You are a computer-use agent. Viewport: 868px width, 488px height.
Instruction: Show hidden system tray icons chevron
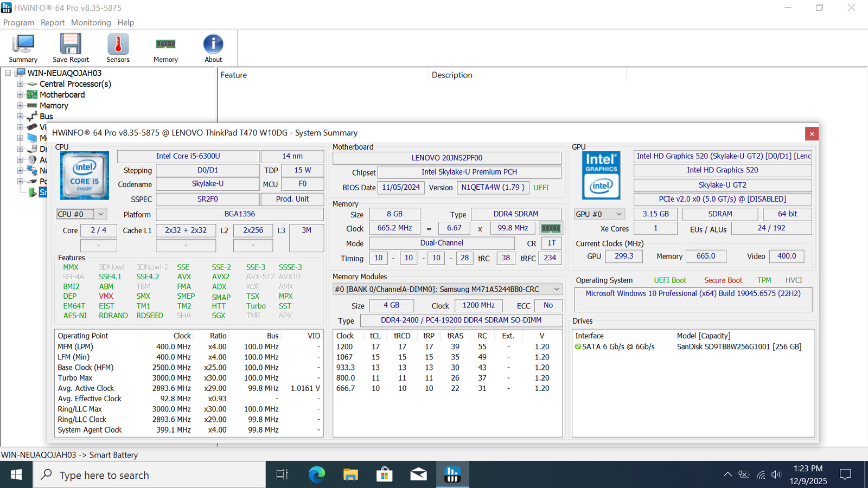[x=727, y=475]
